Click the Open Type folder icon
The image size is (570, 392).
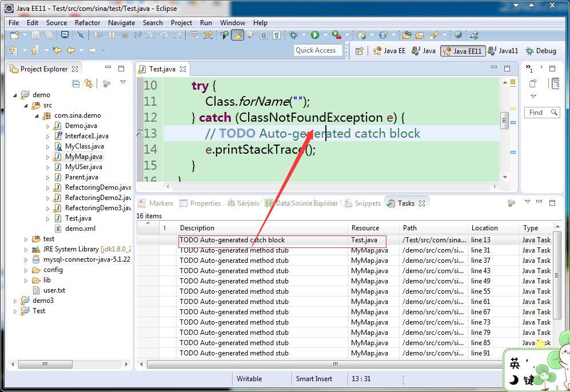pos(407,35)
